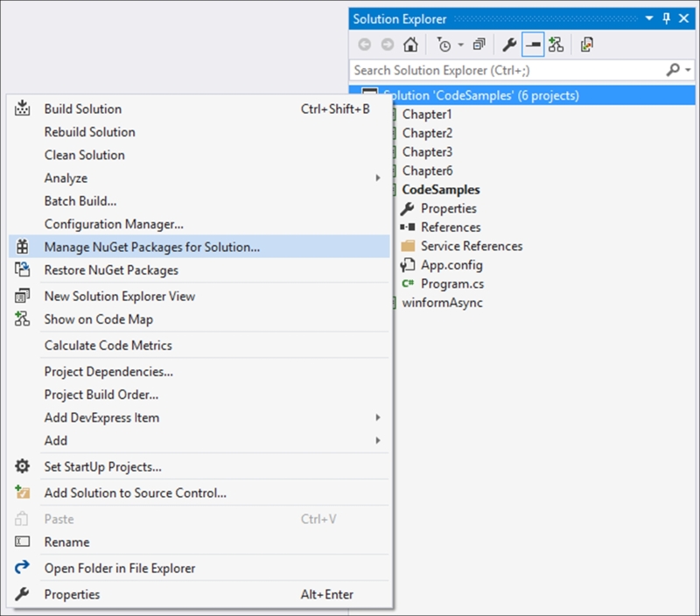The width and height of the screenshot is (700, 616).
Task: Click the Manage NuGet Packages gift icon
Action: coord(23,247)
